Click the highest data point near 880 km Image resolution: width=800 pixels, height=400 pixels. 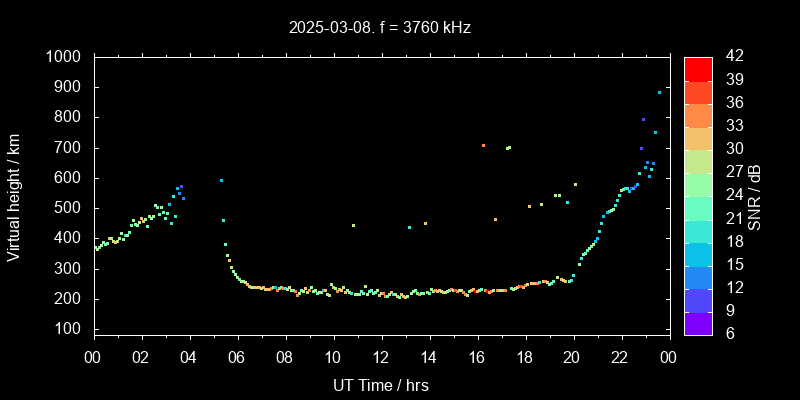pos(659,93)
